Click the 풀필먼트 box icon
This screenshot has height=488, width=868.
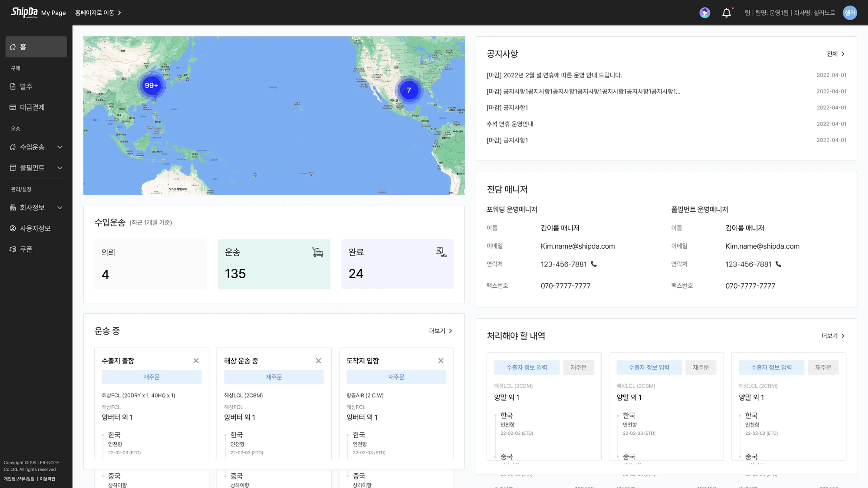tap(13, 168)
